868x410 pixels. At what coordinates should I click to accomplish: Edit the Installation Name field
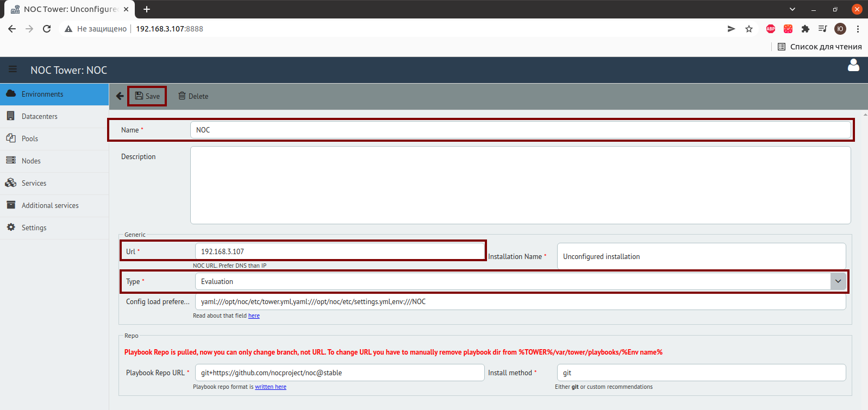[x=701, y=256]
